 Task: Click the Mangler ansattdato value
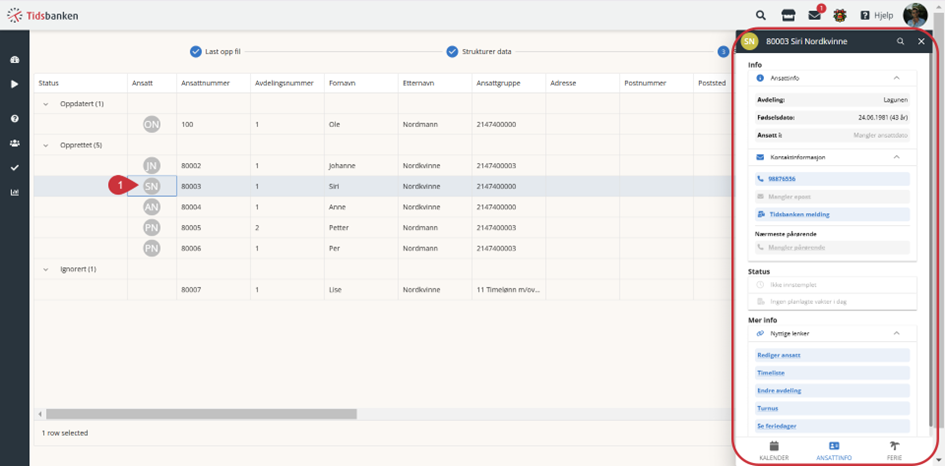point(881,136)
